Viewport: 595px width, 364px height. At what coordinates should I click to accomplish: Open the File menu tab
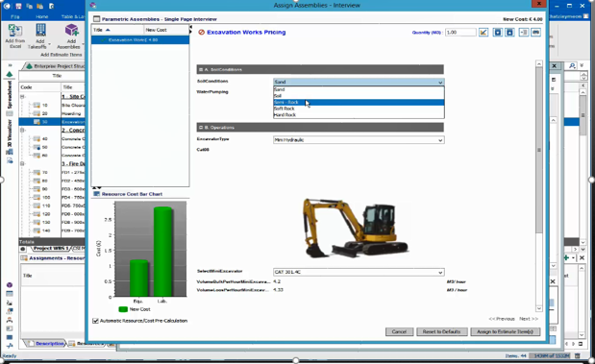coord(15,16)
